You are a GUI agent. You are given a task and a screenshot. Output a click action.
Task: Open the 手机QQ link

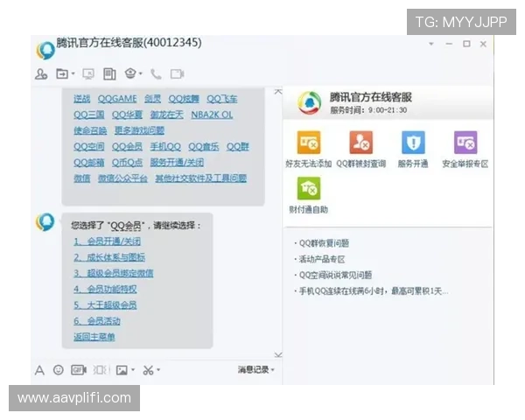[165, 146]
